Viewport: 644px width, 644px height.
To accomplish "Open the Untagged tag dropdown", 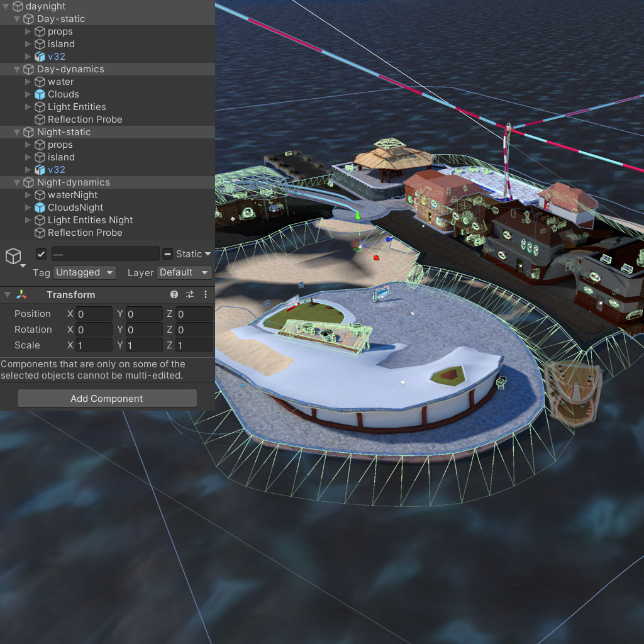I will 85,272.
